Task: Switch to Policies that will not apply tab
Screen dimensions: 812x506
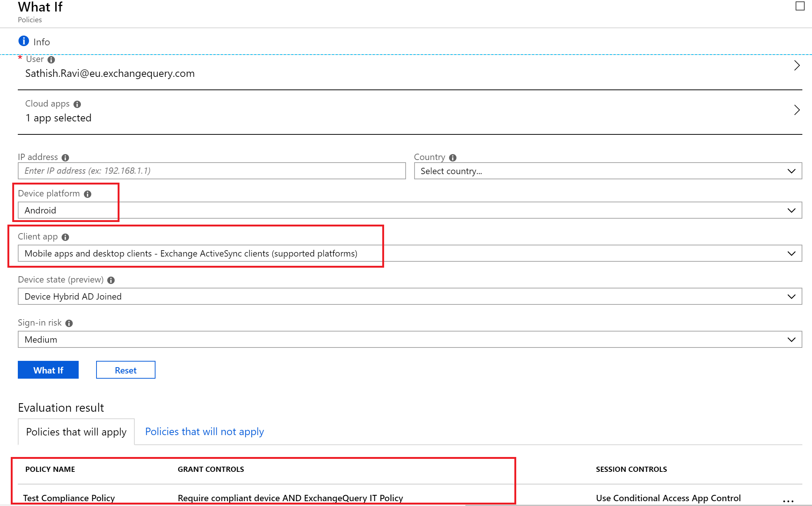Action: coord(204,432)
